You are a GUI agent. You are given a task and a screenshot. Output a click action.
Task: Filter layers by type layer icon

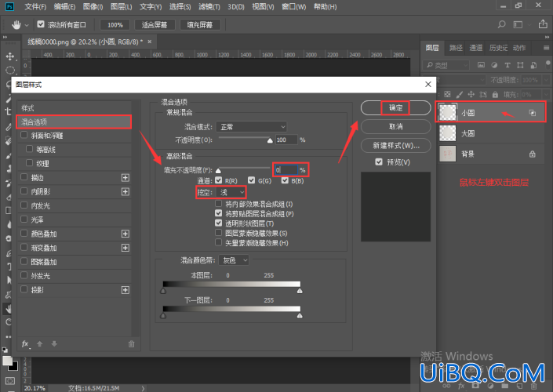(508, 65)
